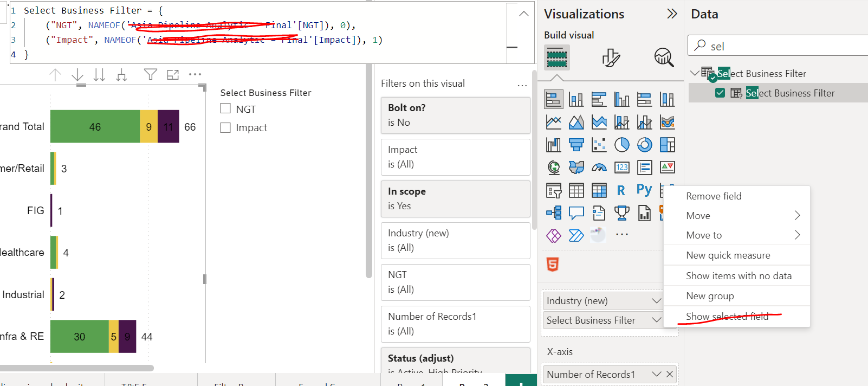Open Industry (new) field dropdown

(x=656, y=301)
